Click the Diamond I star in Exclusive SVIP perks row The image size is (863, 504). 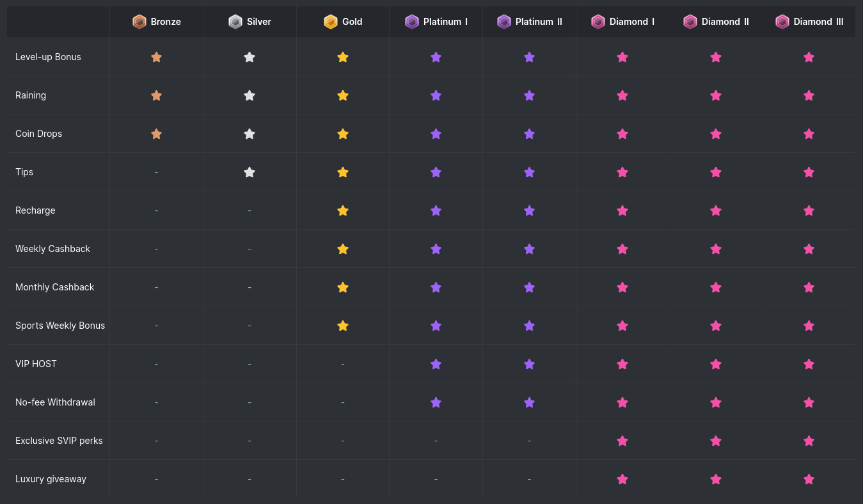[622, 441]
